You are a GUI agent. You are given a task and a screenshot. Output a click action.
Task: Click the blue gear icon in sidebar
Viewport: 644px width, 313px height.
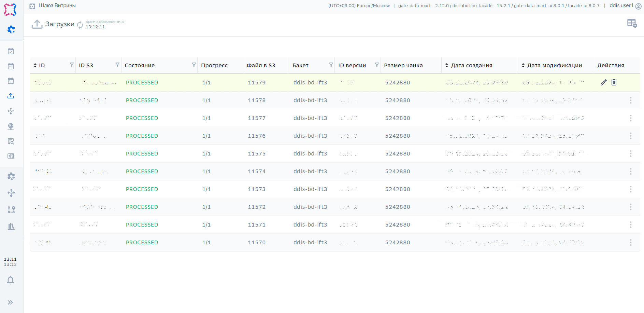click(x=11, y=29)
